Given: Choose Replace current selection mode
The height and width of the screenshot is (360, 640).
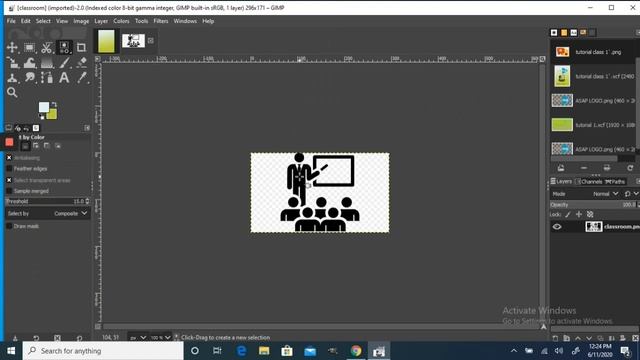Looking at the screenshot, I should (x=25, y=146).
